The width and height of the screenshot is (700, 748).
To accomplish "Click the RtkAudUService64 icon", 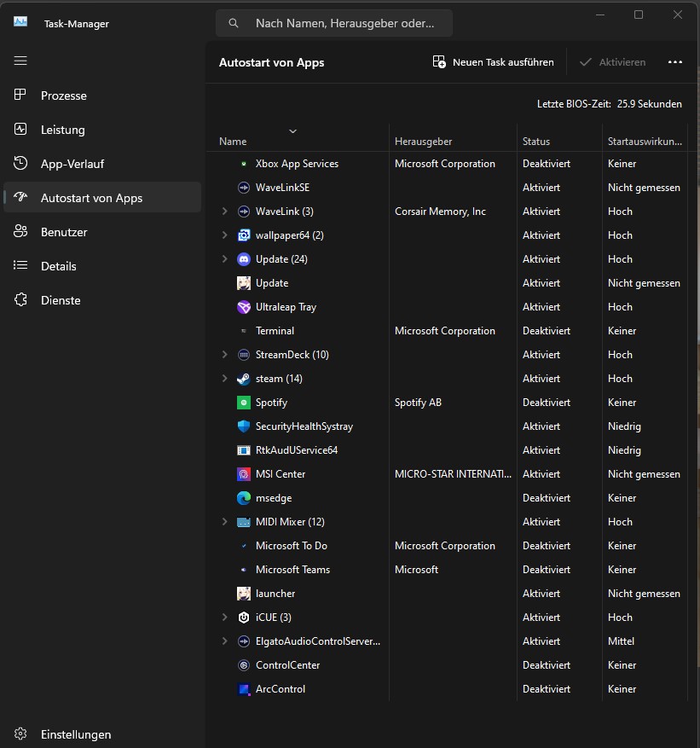I will pos(244,450).
